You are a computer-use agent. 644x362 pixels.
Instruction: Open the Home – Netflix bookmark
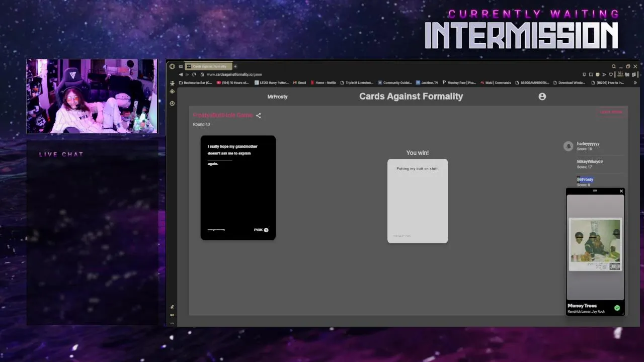pyautogui.click(x=324, y=82)
